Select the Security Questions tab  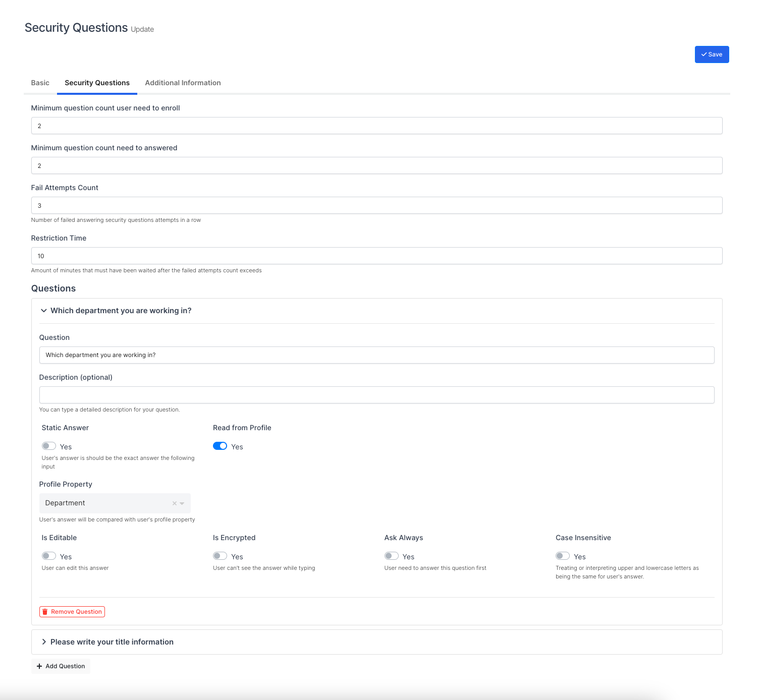97,83
